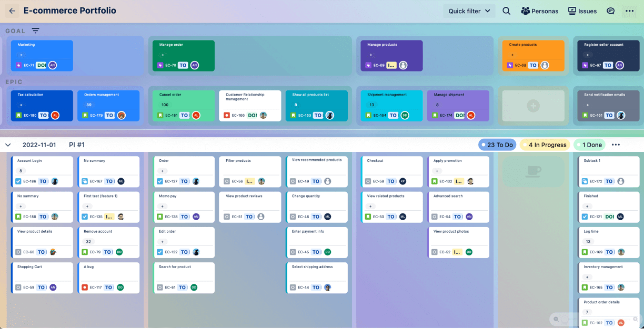The image size is (644, 329).
Task: Open the ellipsis menu beside the Done pill
Action: pyautogui.click(x=616, y=145)
